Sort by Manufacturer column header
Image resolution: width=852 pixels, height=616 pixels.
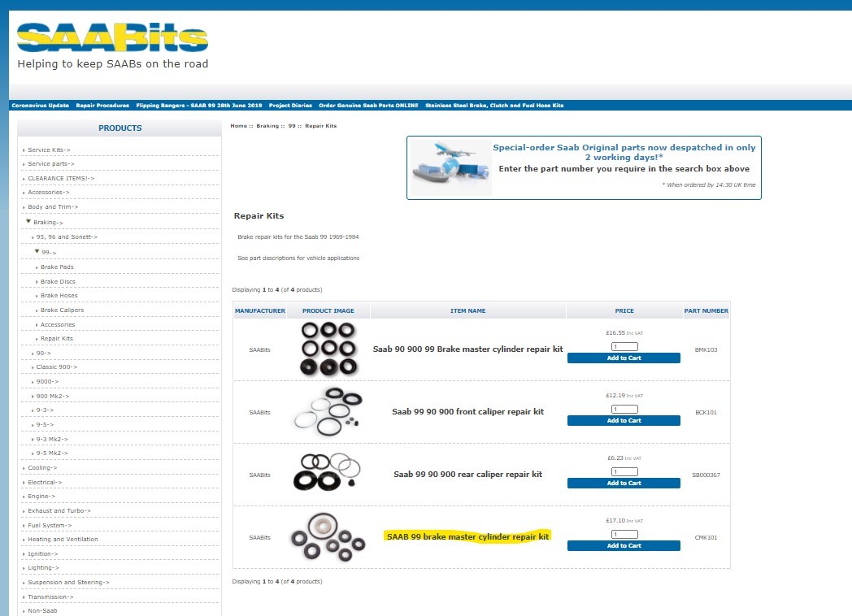(259, 310)
